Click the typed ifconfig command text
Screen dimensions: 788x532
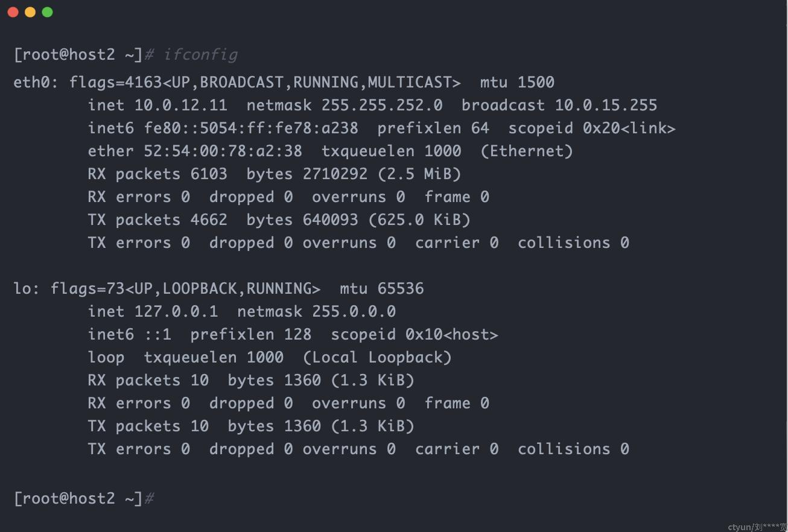point(201,55)
